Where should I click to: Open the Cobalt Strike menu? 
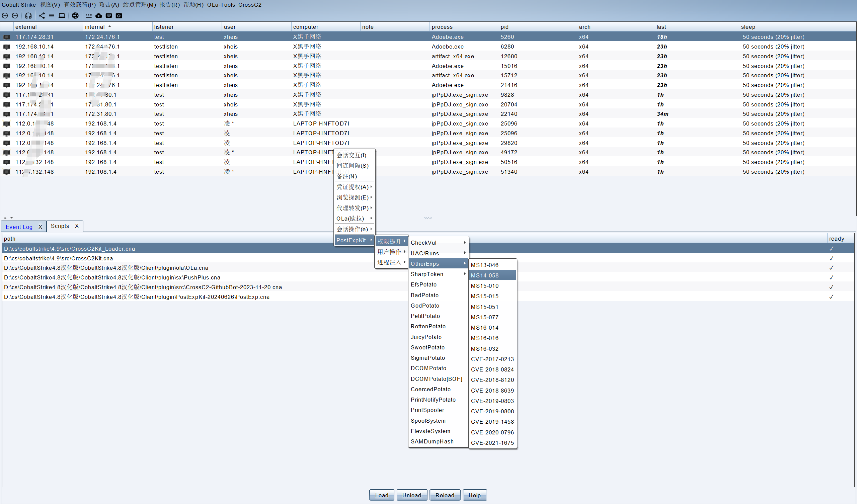19,5
